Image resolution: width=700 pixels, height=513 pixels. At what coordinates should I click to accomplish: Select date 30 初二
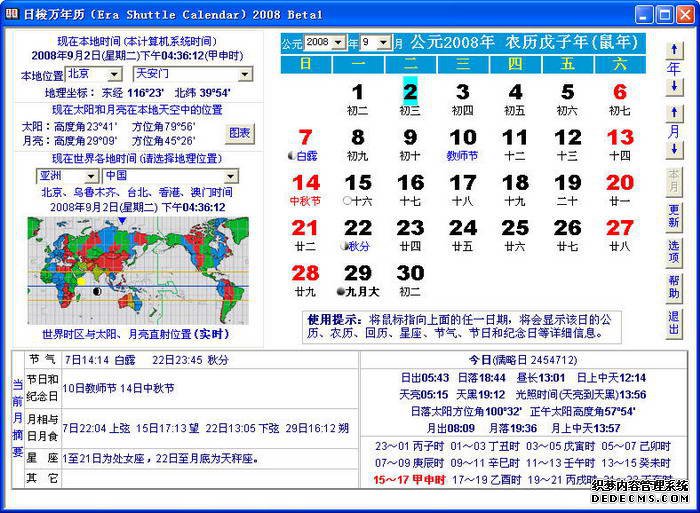(410, 281)
